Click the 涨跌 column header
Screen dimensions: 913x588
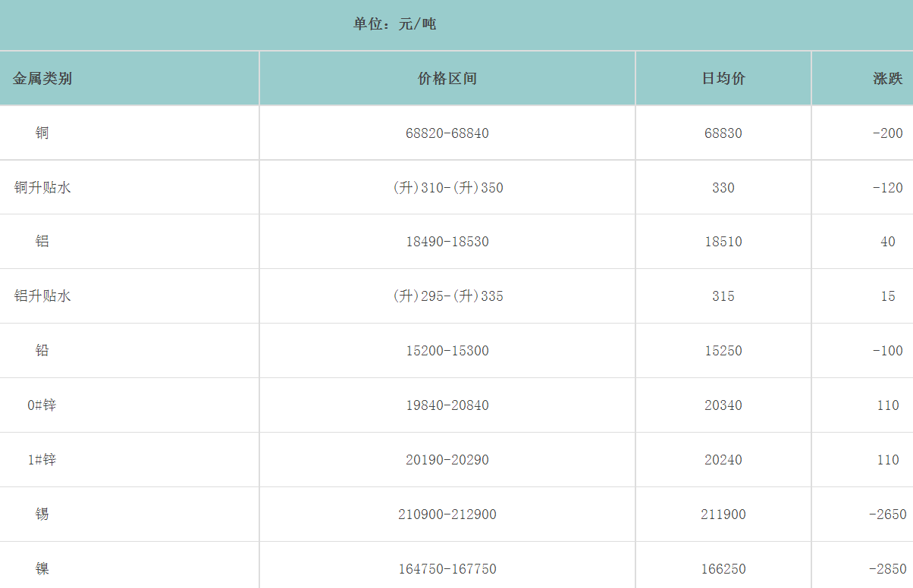coord(887,79)
